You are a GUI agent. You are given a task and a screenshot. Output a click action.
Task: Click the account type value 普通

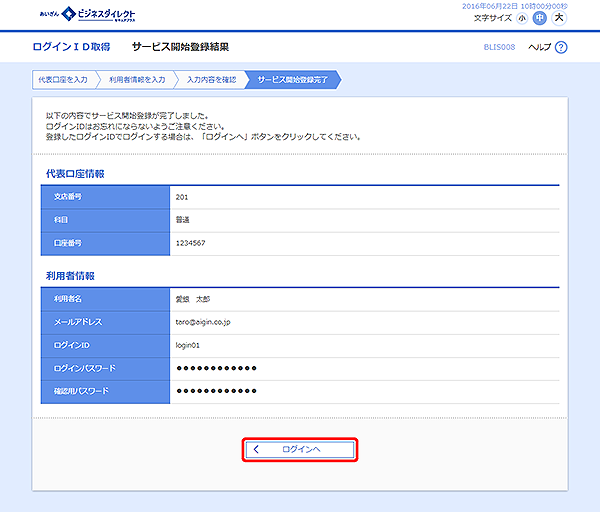coord(183,220)
